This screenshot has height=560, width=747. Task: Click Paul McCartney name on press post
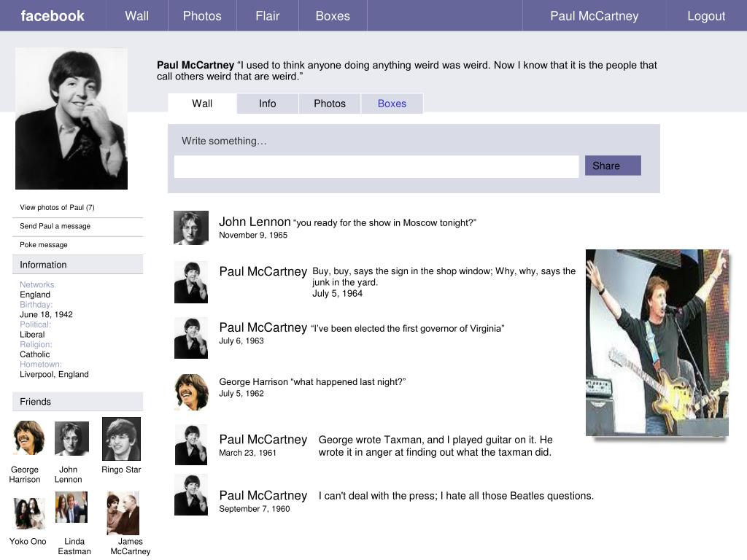pyautogui.click(x=263, y=496)
